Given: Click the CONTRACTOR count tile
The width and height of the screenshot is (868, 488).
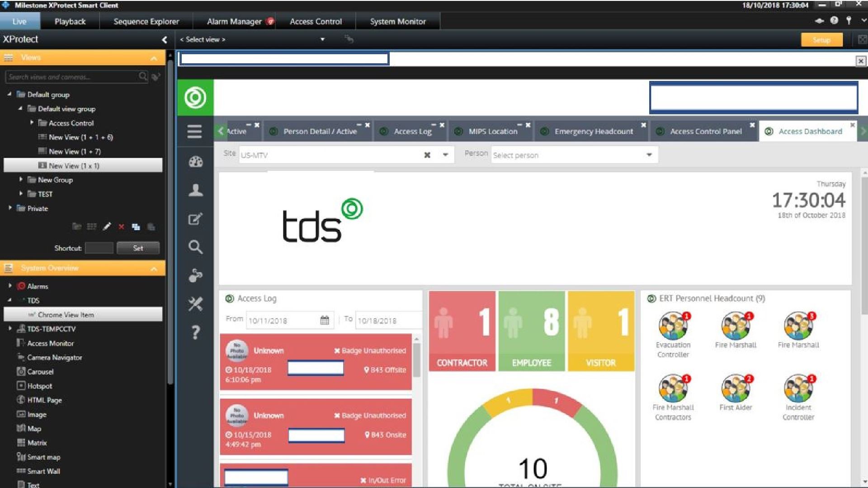Looking at the screenshot, I should point(462,331).
